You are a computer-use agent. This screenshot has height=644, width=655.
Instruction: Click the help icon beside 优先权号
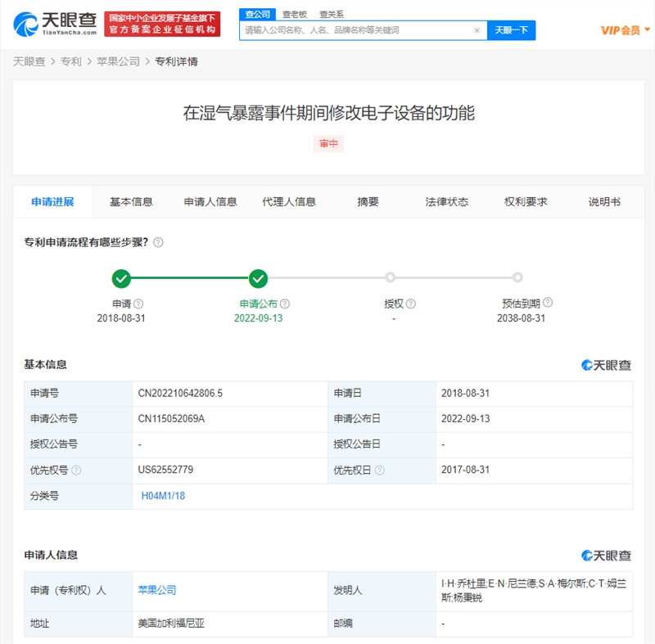click(76, 471)
